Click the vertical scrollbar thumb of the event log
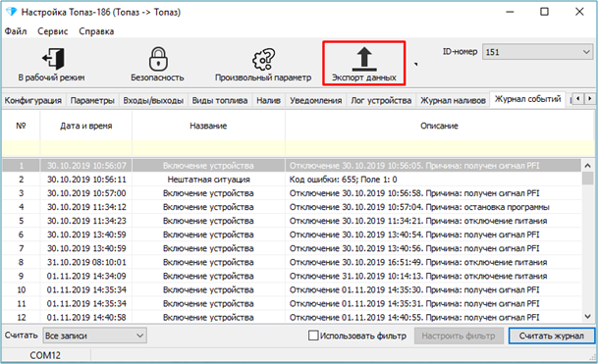 (x=587, y=179)
